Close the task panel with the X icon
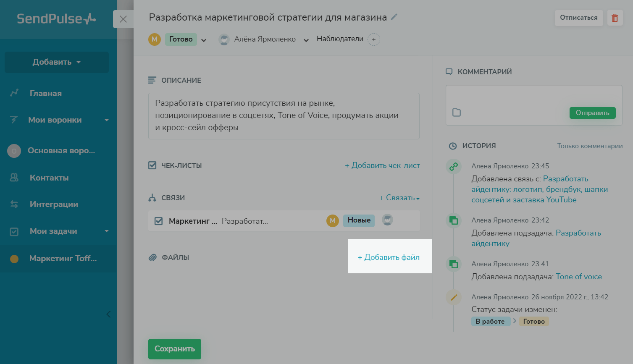The image size is (633, 364). (x=123, y=19)
